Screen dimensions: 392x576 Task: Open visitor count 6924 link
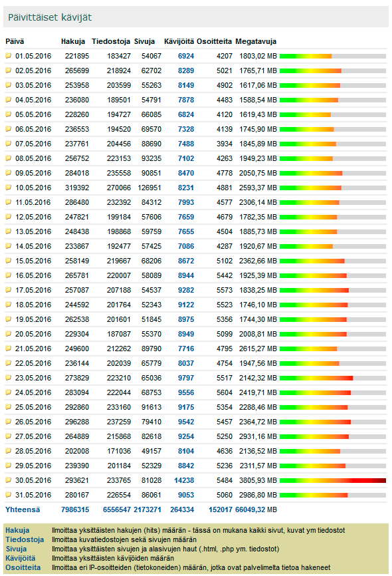[x=186, y=57]
